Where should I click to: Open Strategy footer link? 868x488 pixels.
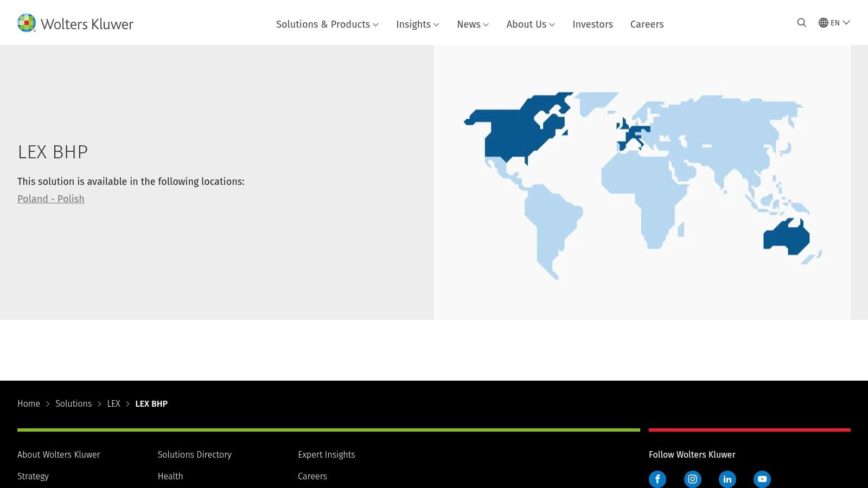click(33, 477)
